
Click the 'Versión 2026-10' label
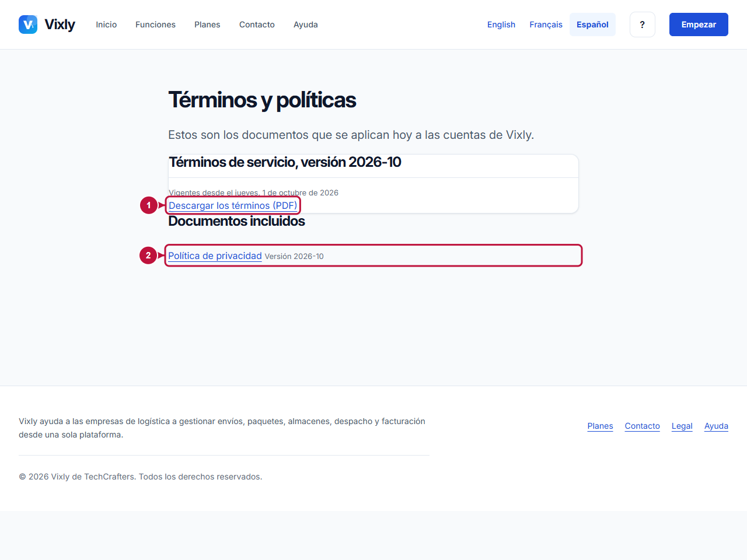(294, 256)
